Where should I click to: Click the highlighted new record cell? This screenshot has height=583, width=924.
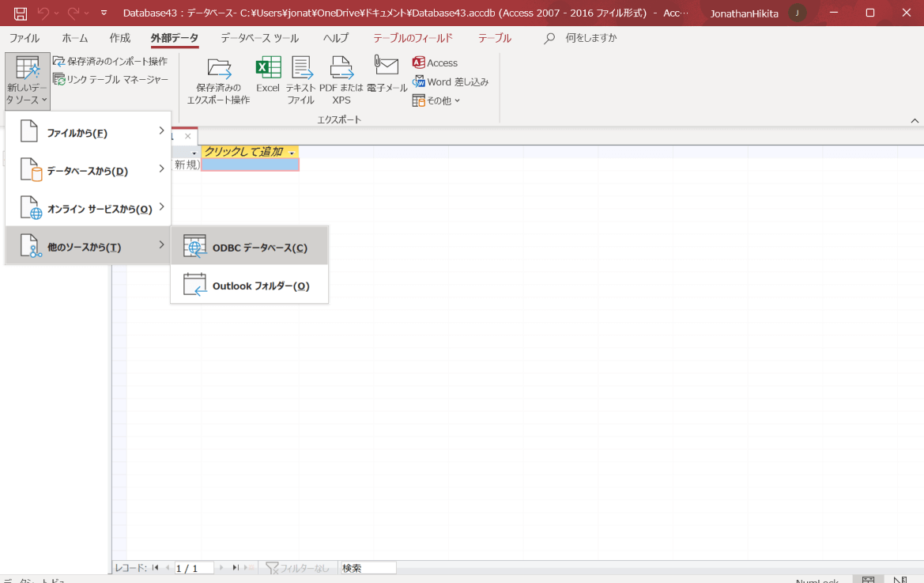click(x=250, y=165)
